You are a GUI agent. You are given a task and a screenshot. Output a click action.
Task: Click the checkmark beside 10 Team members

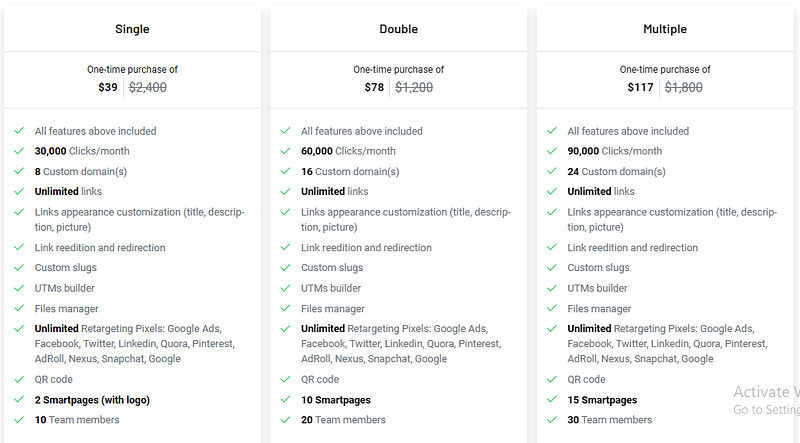[x=19, y=420]
